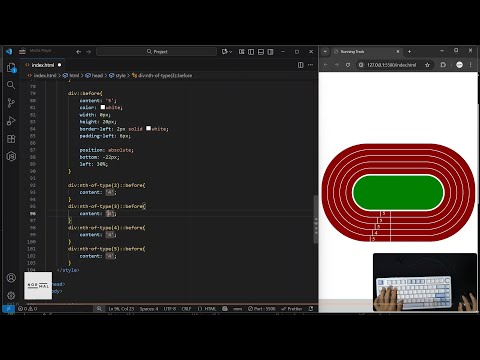Screen dimensions: 480x360
Task: Toggle the secondary sidebar visibility
Action: click(x=271, y=52)
